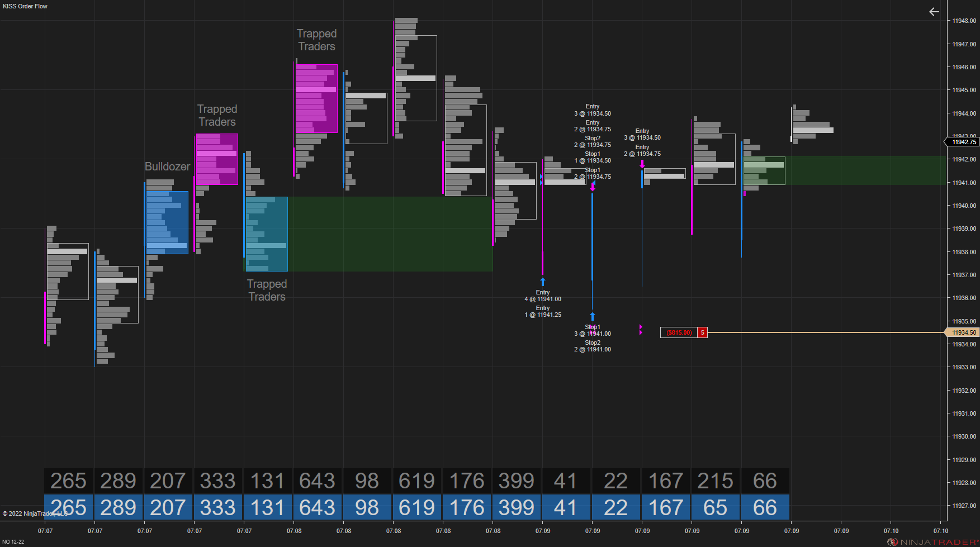Select the Bulldozer annotation label

tap(167, 167)
